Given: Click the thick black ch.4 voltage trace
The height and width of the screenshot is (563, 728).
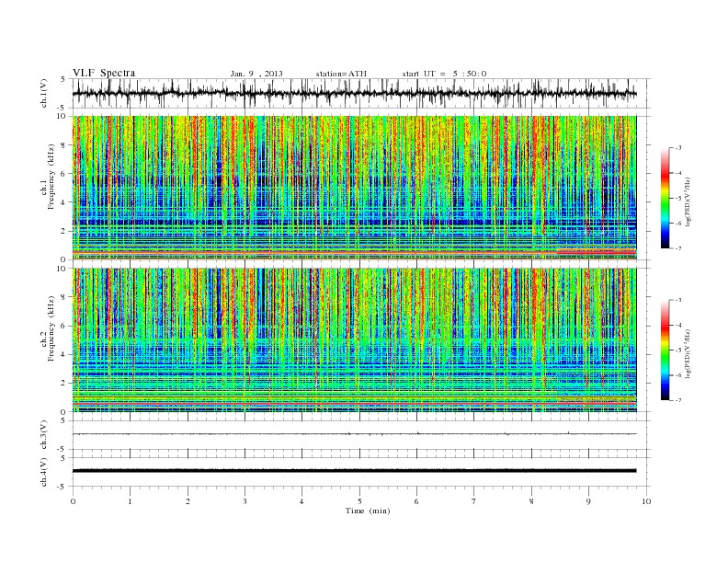Looking at the screenshot, I should coord(354,471).
